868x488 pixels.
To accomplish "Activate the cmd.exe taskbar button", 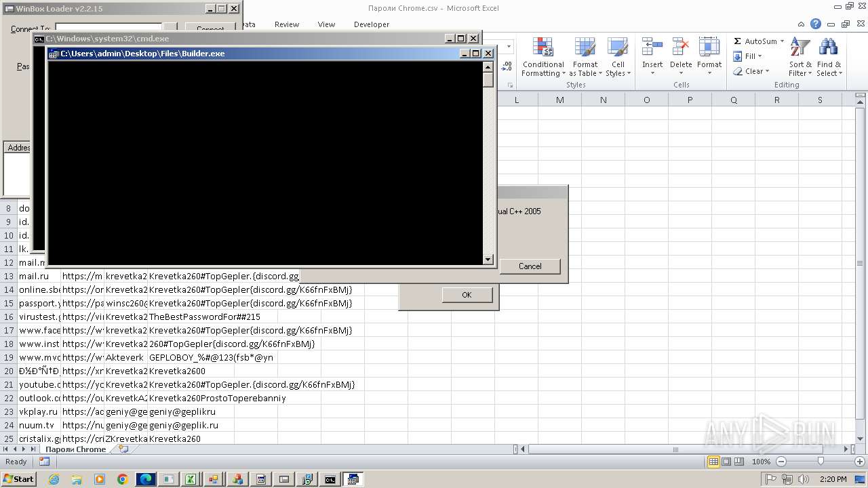I will (x=330, y=479).
